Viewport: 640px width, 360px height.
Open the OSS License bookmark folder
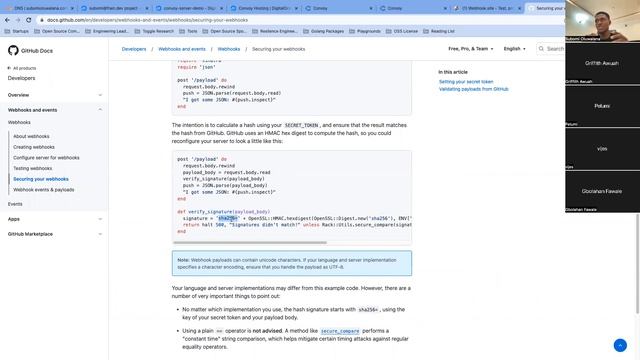click(x=402, y=31)
